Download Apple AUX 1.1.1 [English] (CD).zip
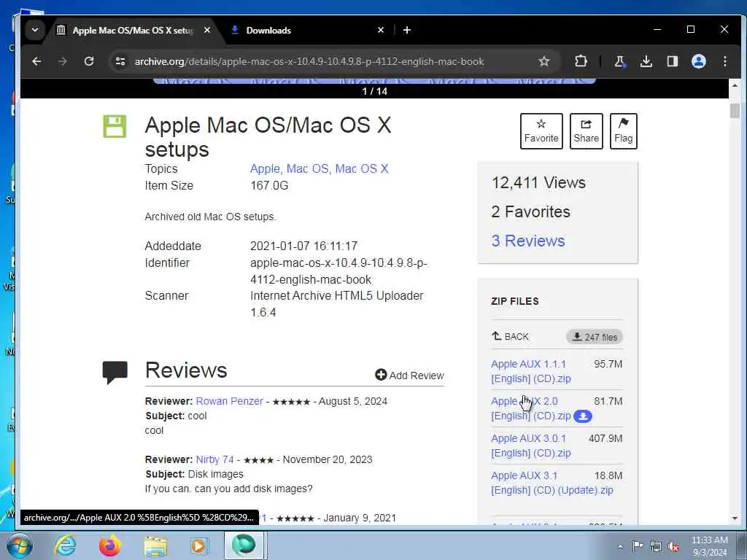The width and height of the screenshot is (747, 560). (531, 371)
